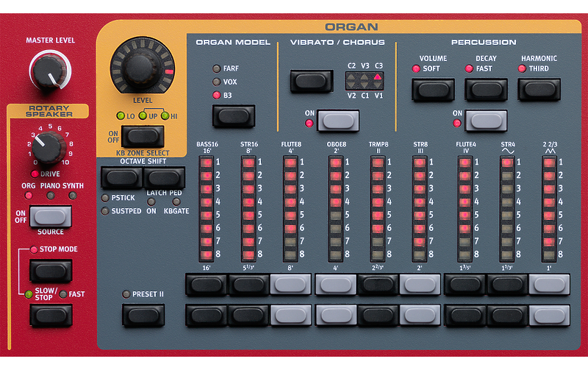
Task: Click the upper button of the 16' drawbar
Action: point(207,285)
